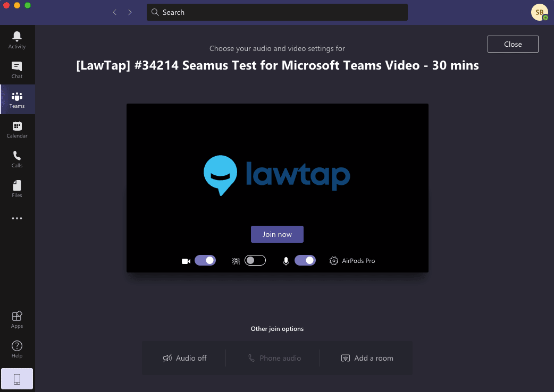Go to the Teams section
Image resolution: width=554 pixels, height=392 pixels.
click(x=17, y=99)
